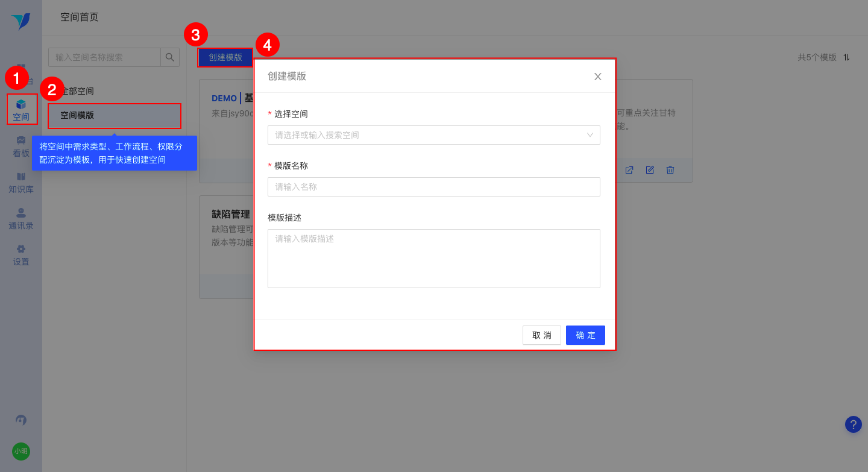Open 设置 from the sidebar
This screenshot has width=868, height=472.
click(x=21, y=255)
